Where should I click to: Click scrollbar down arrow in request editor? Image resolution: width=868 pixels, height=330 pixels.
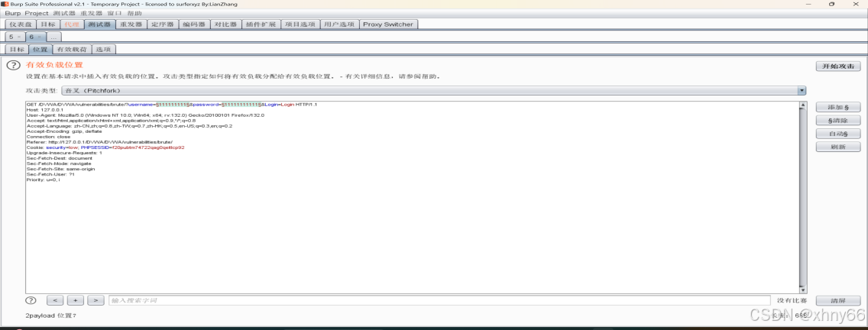(803, 290)
